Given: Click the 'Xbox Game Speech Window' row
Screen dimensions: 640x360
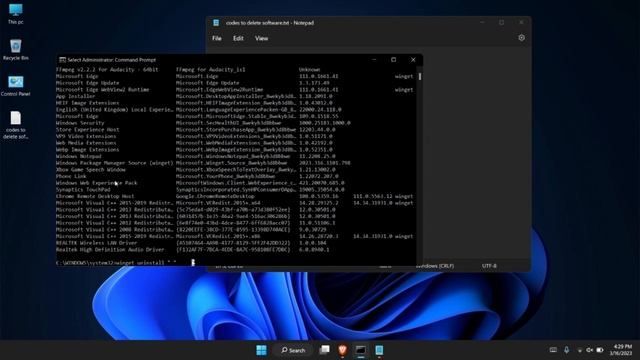Looking at the screenshot, I should click(x=234, y=169).
